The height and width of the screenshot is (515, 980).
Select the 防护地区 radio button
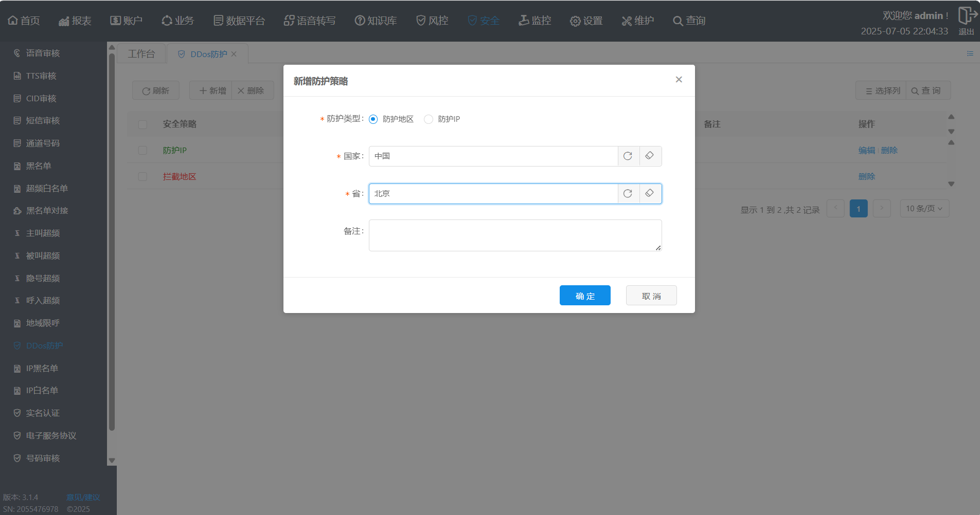point(373,119)
